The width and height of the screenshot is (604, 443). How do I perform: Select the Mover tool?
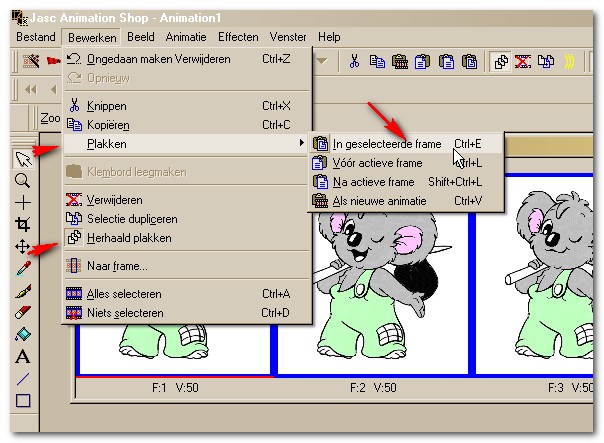coord(22,247)
